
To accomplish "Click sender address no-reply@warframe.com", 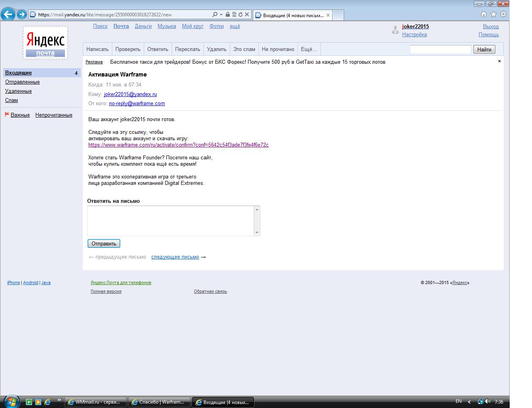I will click(x=137, y=104).
